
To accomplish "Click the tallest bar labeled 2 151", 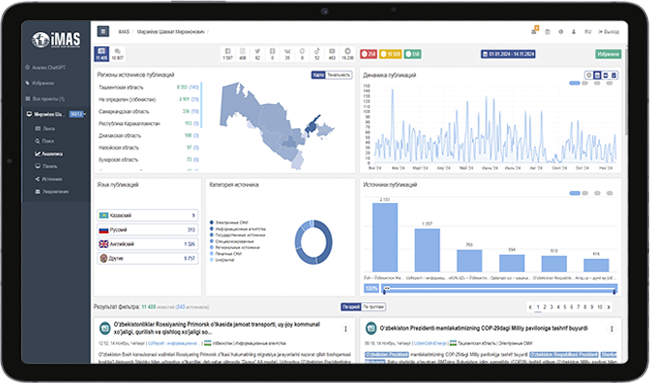I will pos(385,238).
